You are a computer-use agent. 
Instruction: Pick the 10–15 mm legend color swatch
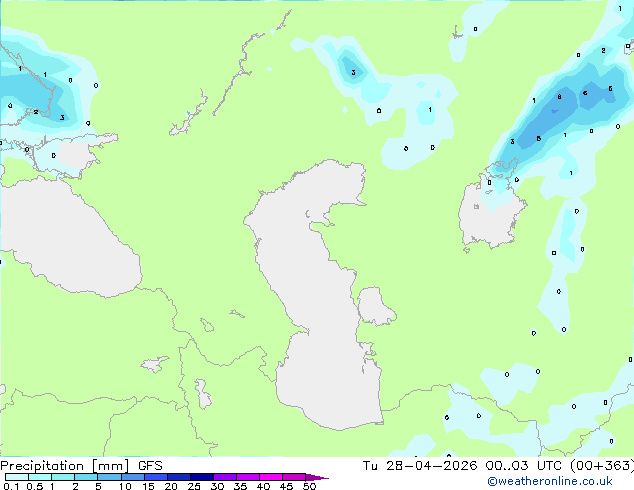pos(133,477)
